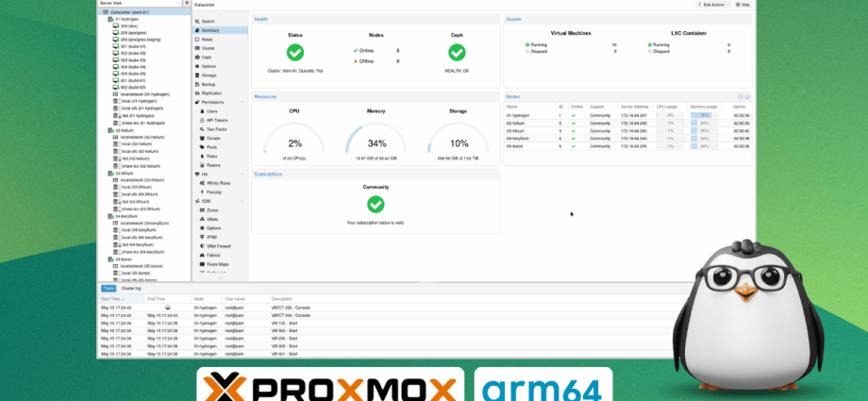
Task: Click the gear icon beside Server View
Action: click(x=187, y=3)
